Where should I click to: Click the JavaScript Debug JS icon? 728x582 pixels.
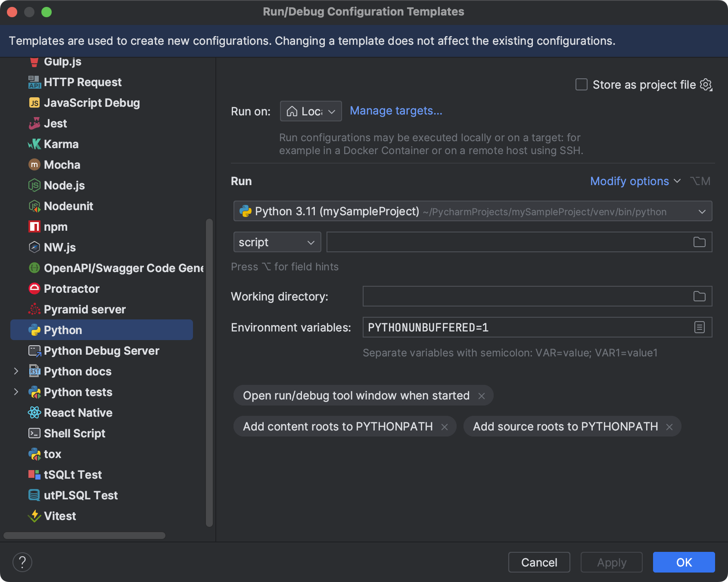click(x=34, y=102)
